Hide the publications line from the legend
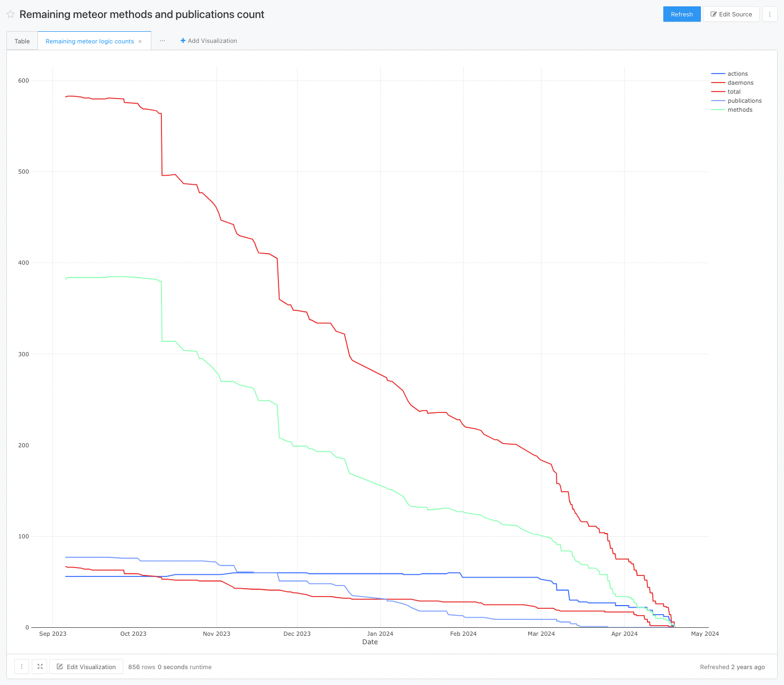This screenshot has height=685, width=784. (x=744, y=101)
